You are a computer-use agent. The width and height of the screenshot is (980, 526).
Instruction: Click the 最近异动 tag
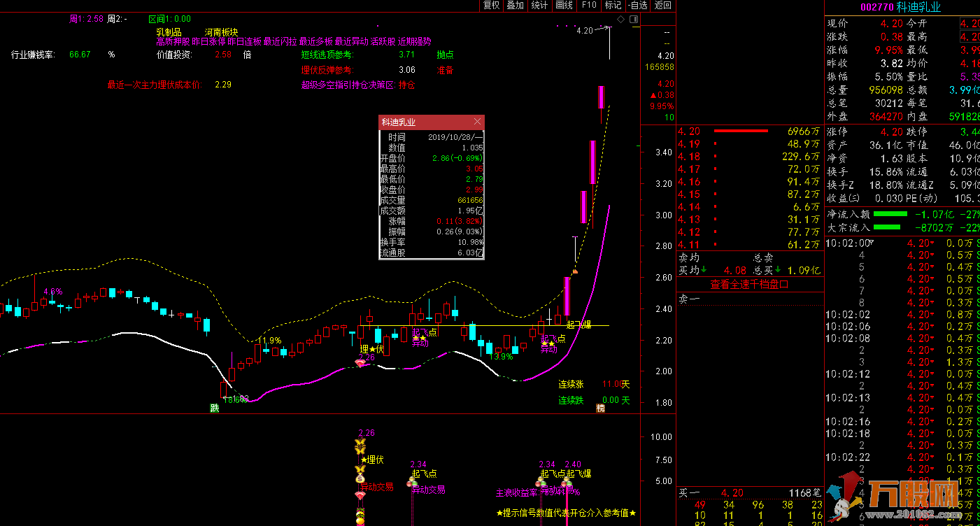[351, 42]
